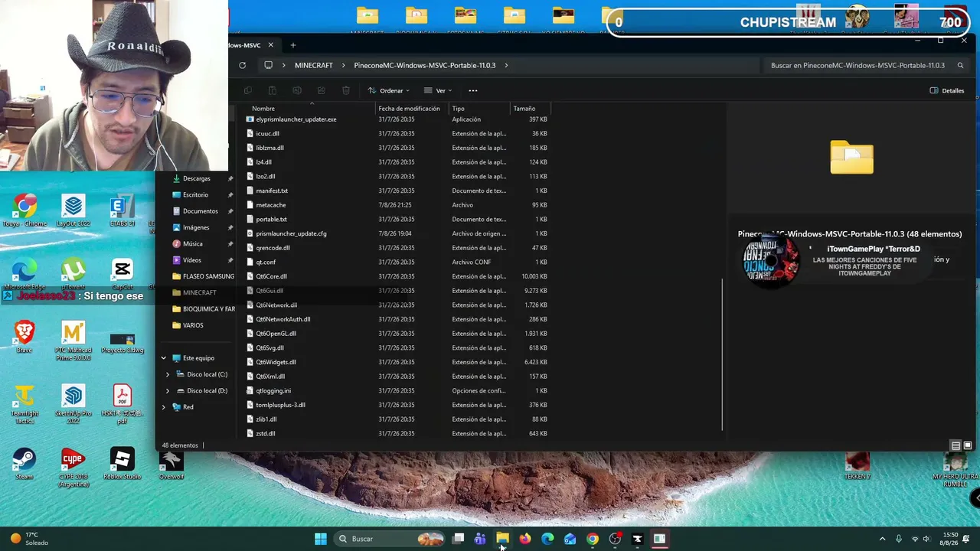Open the Ver view dropdown
The height and width of the screenshot is (551, 980).
438,90
